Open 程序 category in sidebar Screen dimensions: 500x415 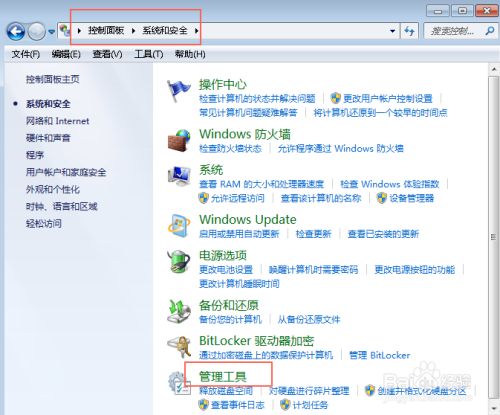[35, 155]
